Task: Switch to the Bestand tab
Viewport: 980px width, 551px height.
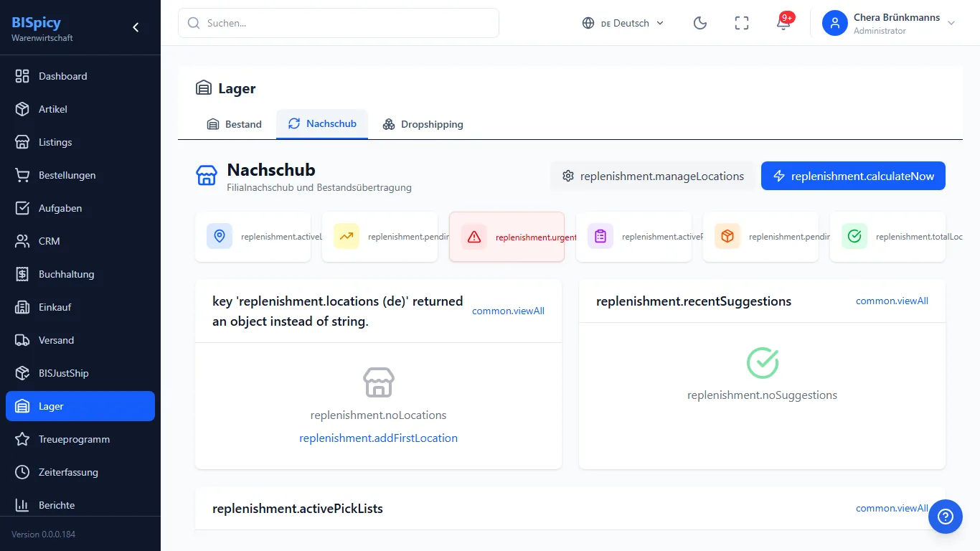Action: 234,124
